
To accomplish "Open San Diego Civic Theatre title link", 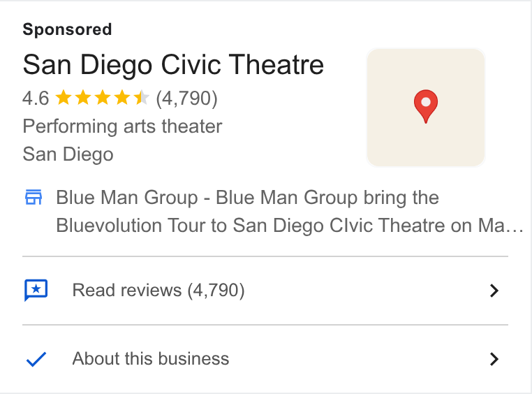I will (x=173, y=64).
